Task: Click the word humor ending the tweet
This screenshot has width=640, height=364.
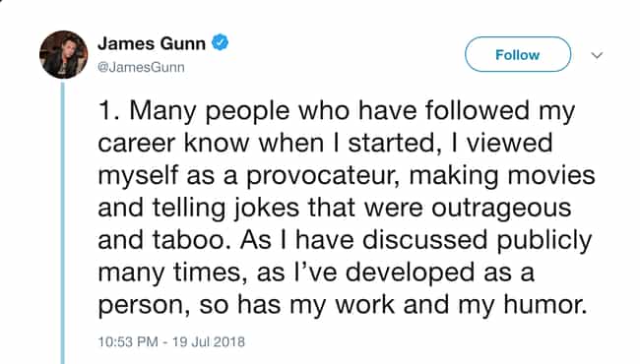Action: [x=544, y=305]
